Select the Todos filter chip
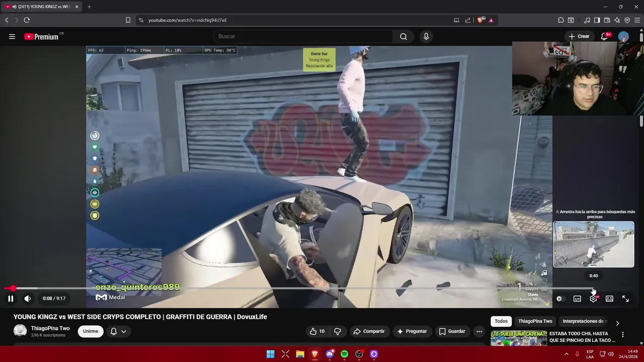The height and width of the screenshot is (362, 644). [501, 321]
